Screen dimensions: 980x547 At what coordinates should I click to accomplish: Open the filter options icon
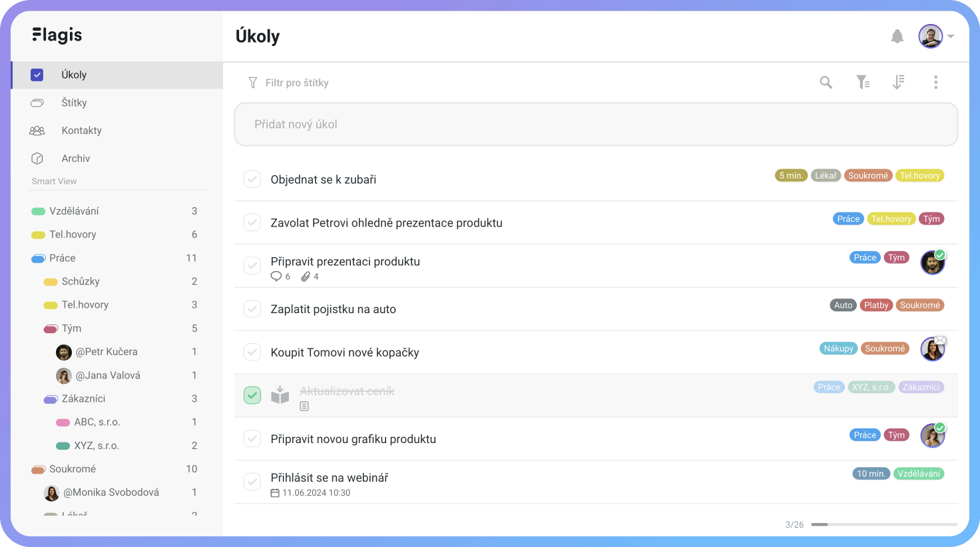click(863, 82)
